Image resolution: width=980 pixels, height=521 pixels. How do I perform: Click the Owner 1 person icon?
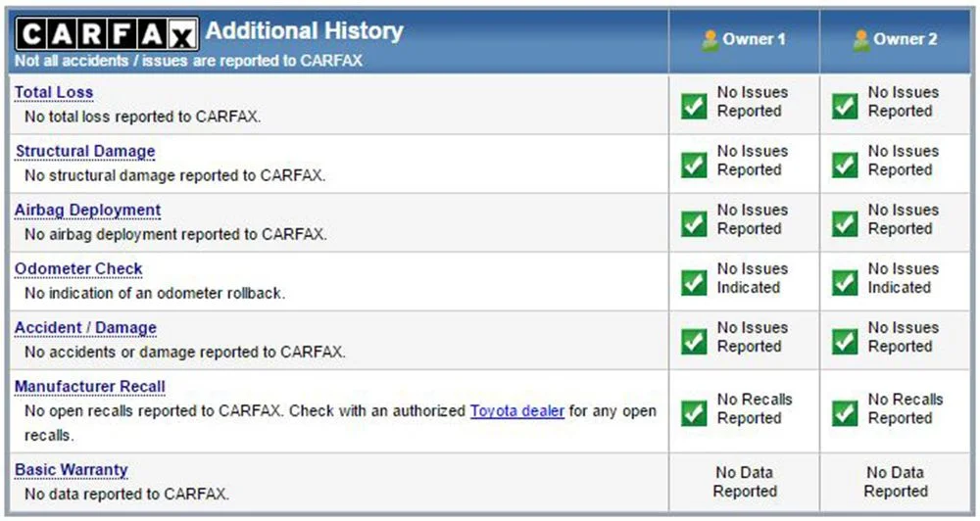(x=710, y=40)
